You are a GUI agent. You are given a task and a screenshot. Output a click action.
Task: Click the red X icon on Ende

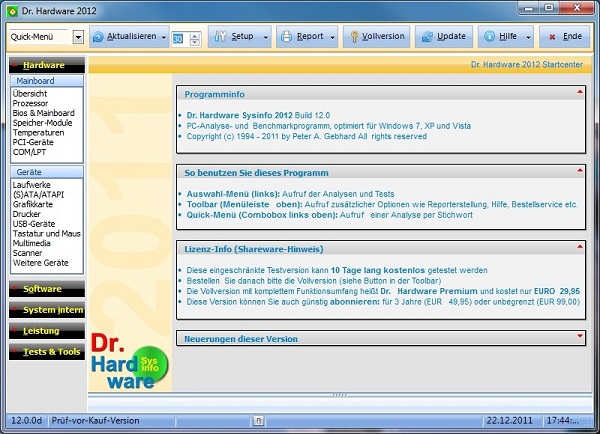pos(552,37)
